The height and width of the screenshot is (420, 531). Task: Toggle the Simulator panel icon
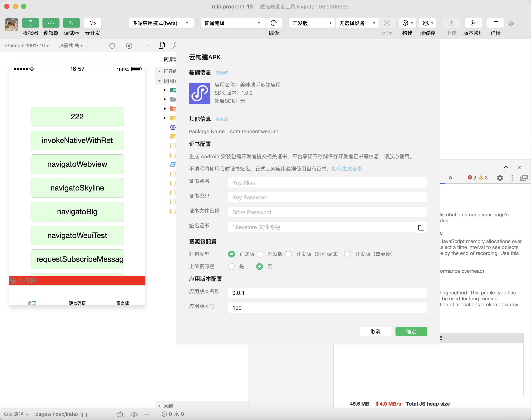tap(30, 23)
